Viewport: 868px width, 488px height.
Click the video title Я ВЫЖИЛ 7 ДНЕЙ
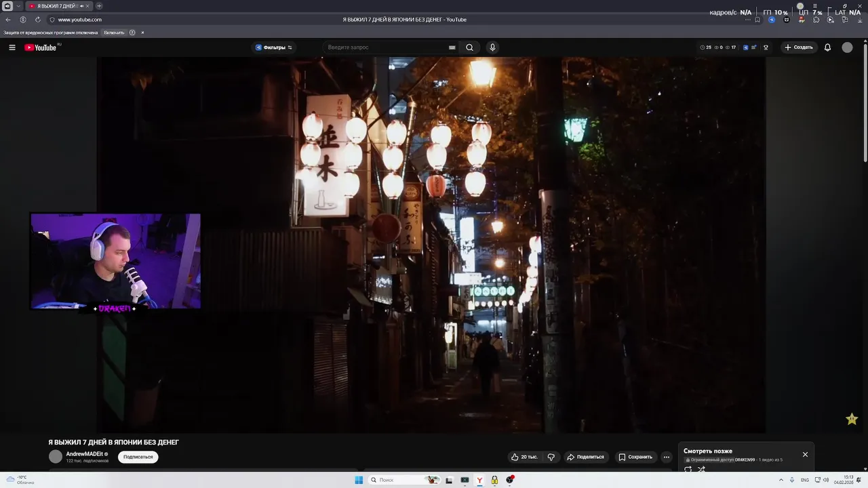click(x=114, y=442)
